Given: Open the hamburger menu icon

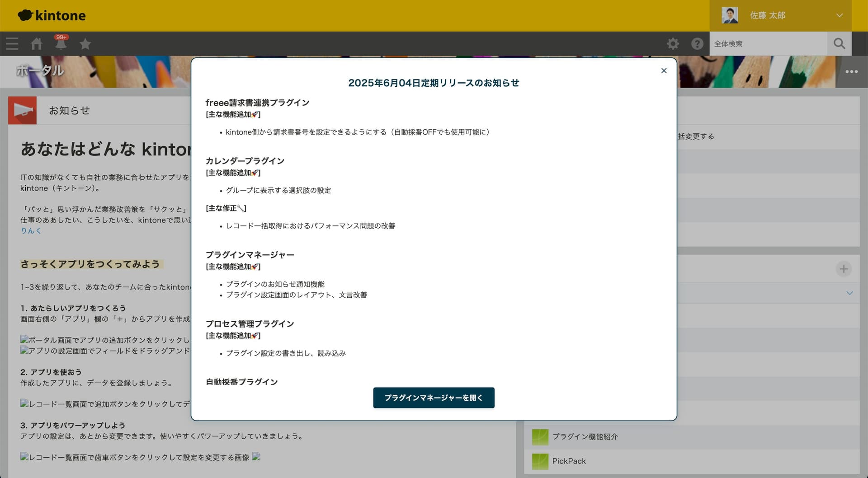Looking at the screenshot, I should (12, 44).
